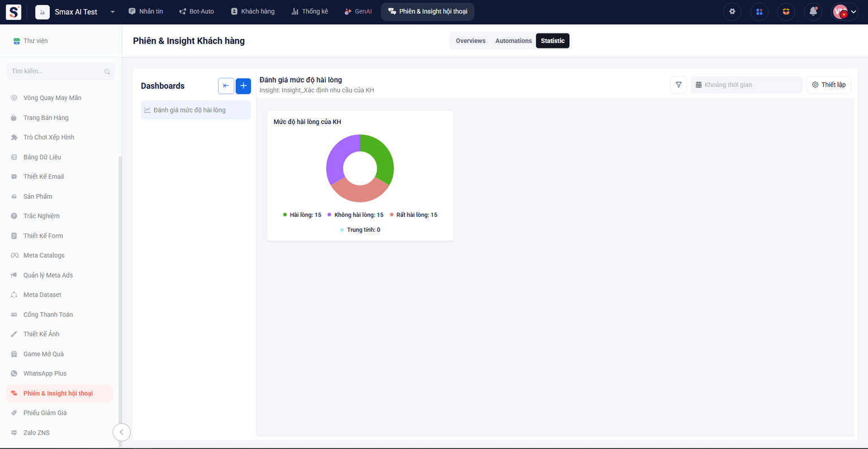The height and width of the screenshot is (449, 868).
Task: Open the notifications bell
Action: pyautogui.click(x=813, y=12)
